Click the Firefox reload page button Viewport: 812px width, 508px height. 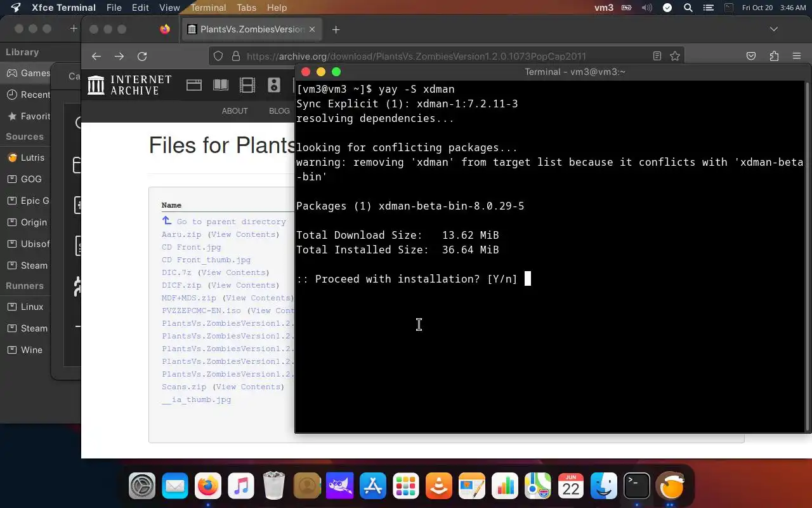coord(142,56)
